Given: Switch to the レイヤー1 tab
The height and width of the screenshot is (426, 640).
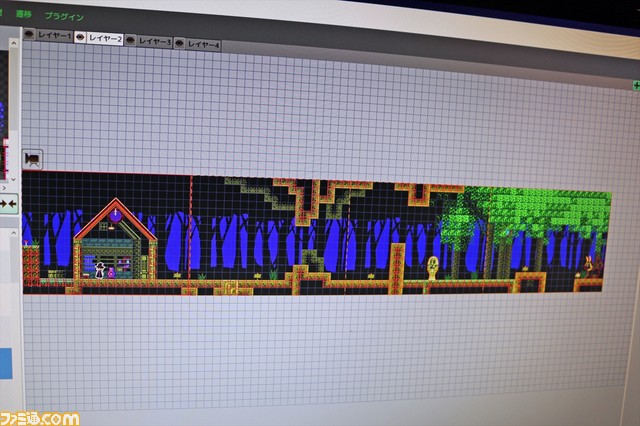Looking at the screenshot, I should [54, 36].
